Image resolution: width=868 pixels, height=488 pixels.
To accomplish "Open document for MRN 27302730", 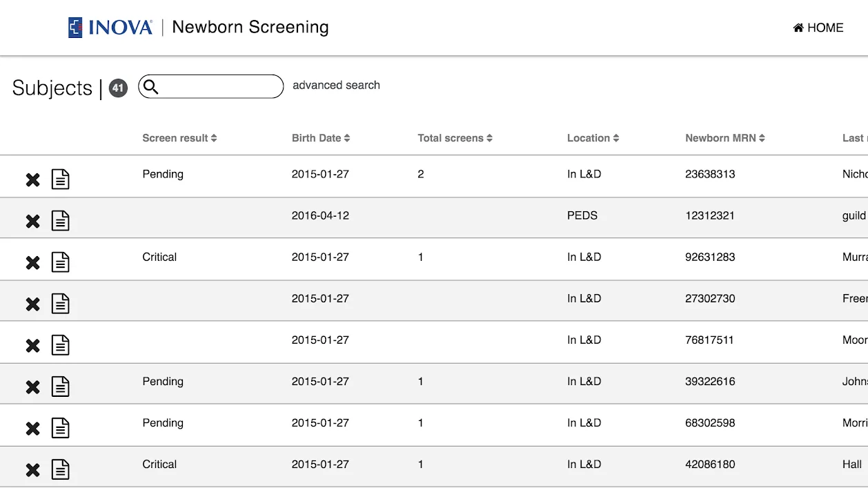I will [x=61, y=304].
